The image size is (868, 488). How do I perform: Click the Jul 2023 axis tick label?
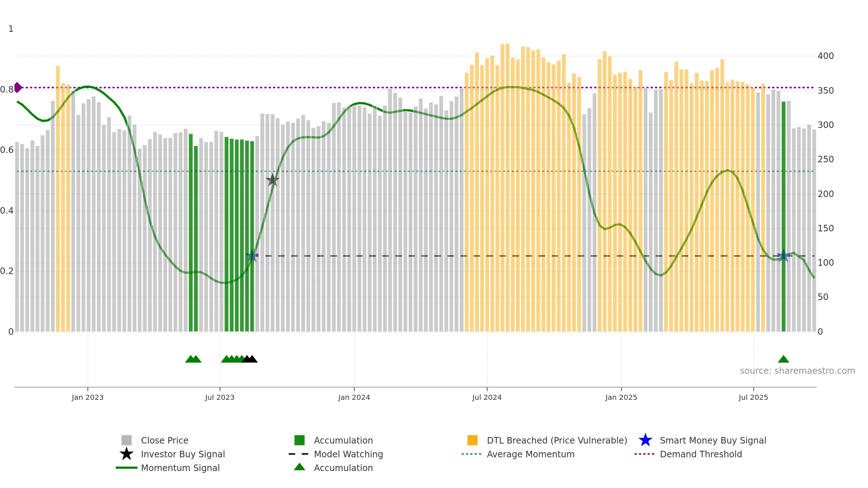pos(220,398)
